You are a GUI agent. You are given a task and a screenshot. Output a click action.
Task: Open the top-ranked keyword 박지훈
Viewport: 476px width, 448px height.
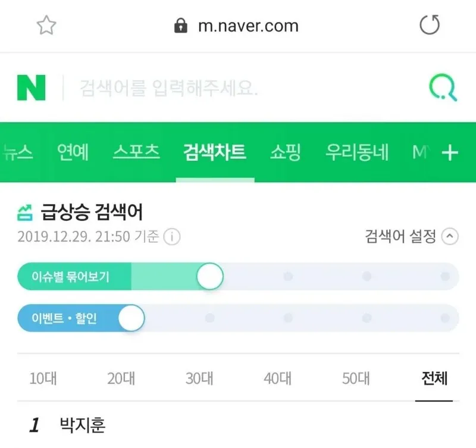83,425
